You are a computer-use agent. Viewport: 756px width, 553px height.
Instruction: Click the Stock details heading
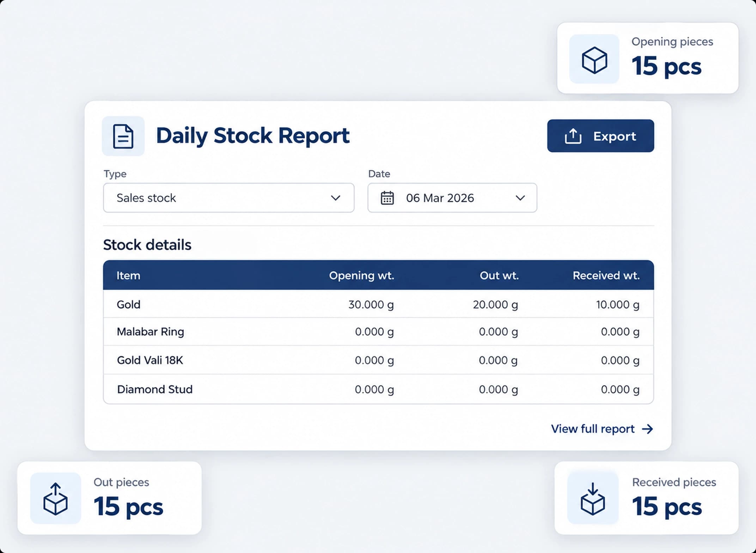[x=147, y=245]
